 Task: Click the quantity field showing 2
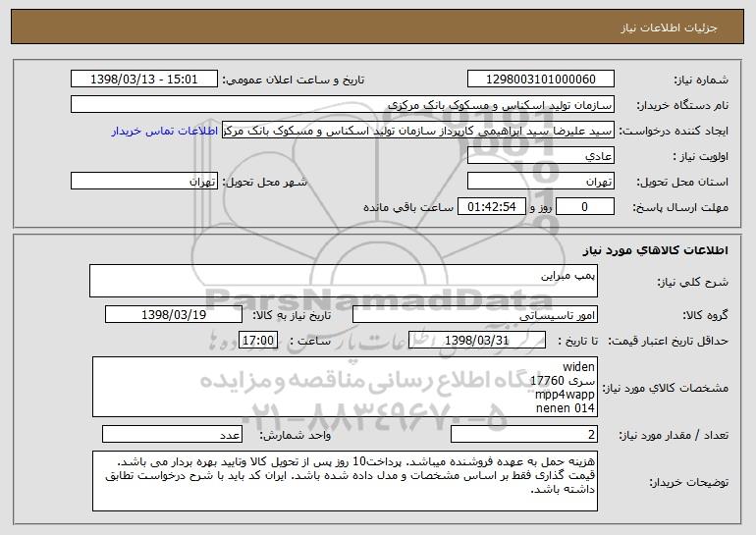point(524,434)
